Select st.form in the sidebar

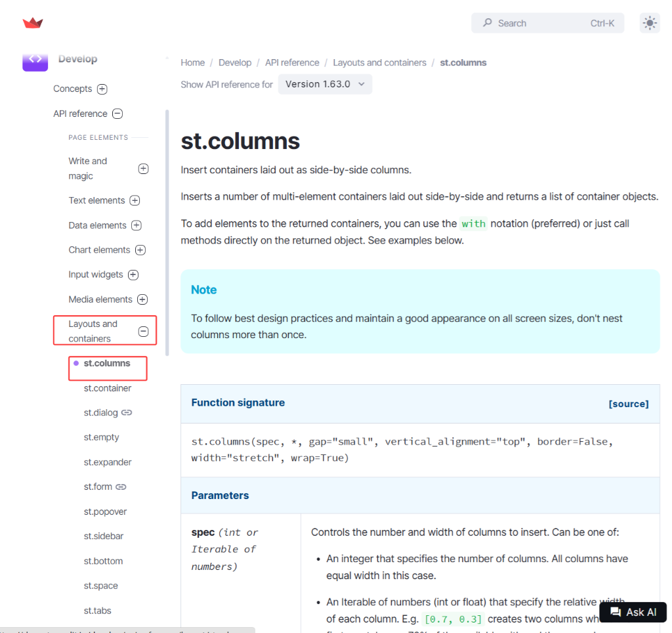tap(98, 487)
